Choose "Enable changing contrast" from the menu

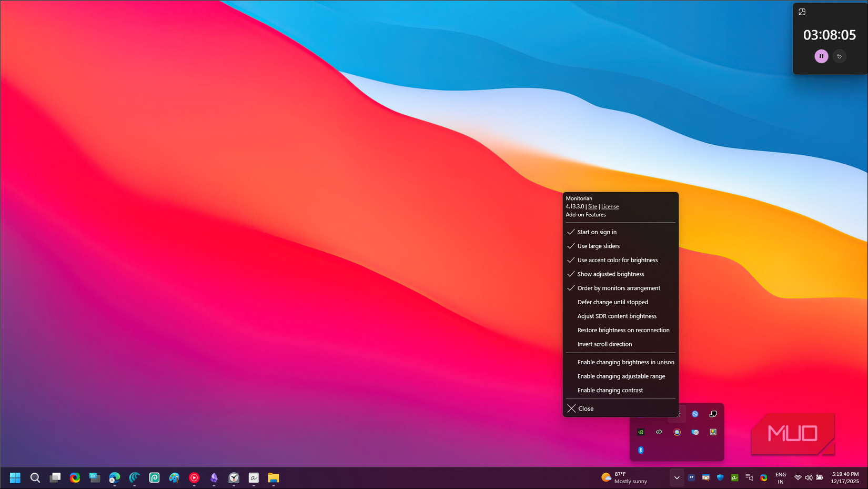[x=610, y=390]
